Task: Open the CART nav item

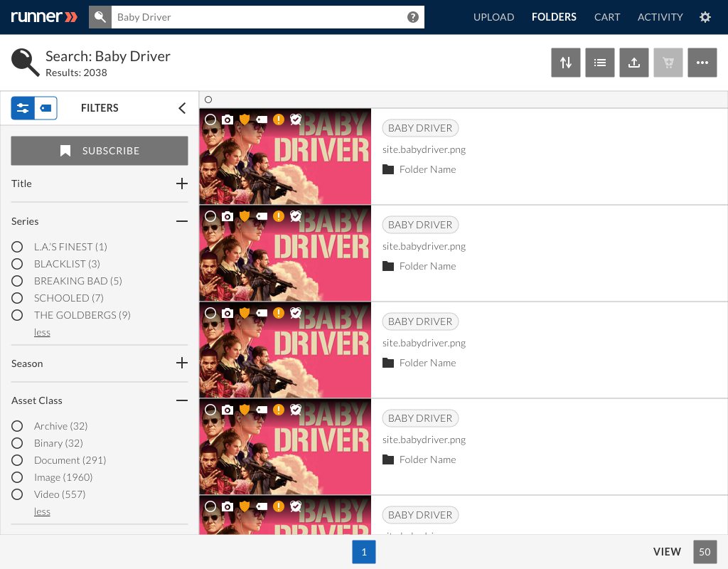Action: [607, 17]
